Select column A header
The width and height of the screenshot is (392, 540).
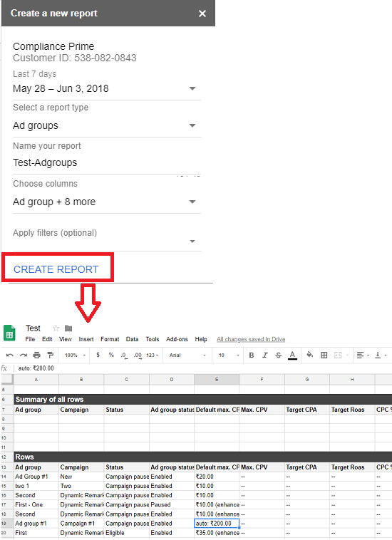[x=36, y=380]
